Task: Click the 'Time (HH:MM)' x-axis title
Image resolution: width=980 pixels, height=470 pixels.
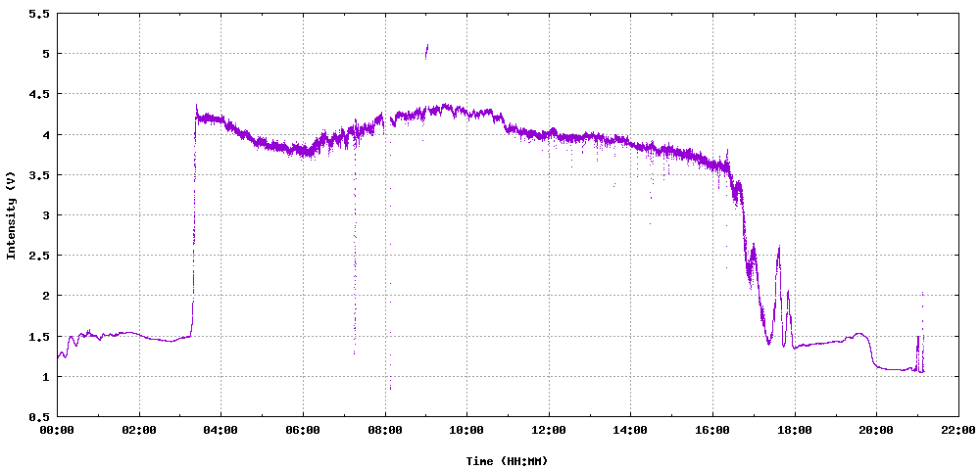Action: tap(507, 461)
